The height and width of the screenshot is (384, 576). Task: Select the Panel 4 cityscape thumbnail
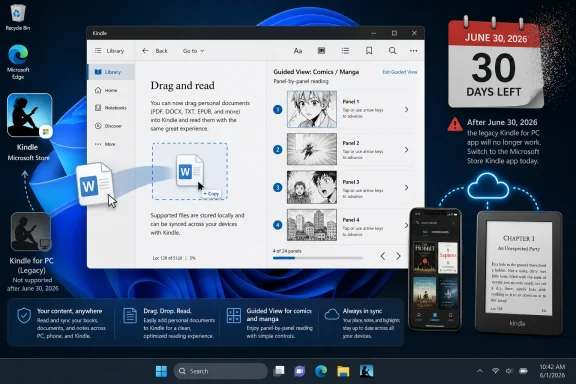click(x=312, y=225)
